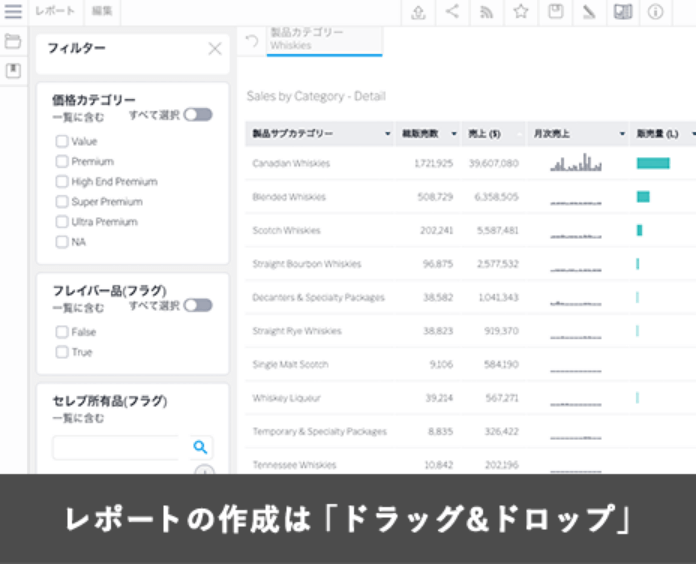Click the search magnifier in セレブ所有品 filter

200,447
